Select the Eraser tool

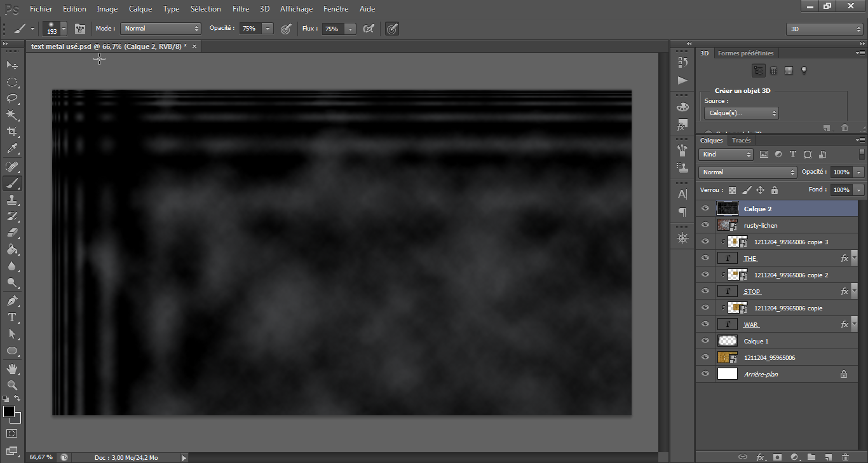(12, 233)
